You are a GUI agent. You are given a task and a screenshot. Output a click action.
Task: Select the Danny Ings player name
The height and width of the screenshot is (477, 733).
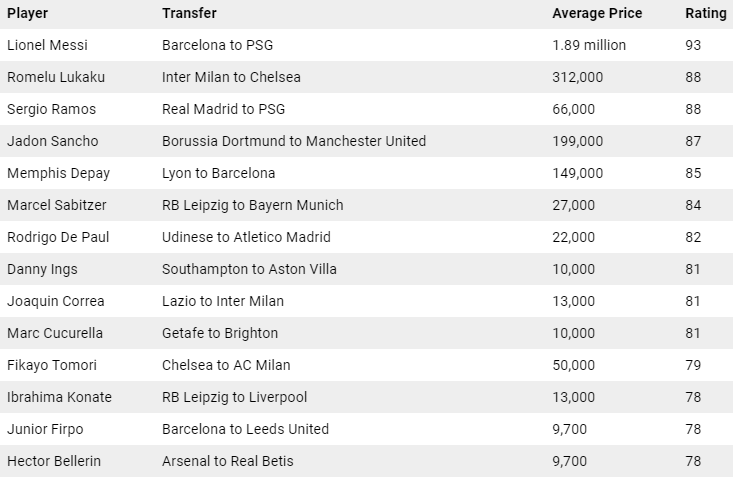click(42, 269)
